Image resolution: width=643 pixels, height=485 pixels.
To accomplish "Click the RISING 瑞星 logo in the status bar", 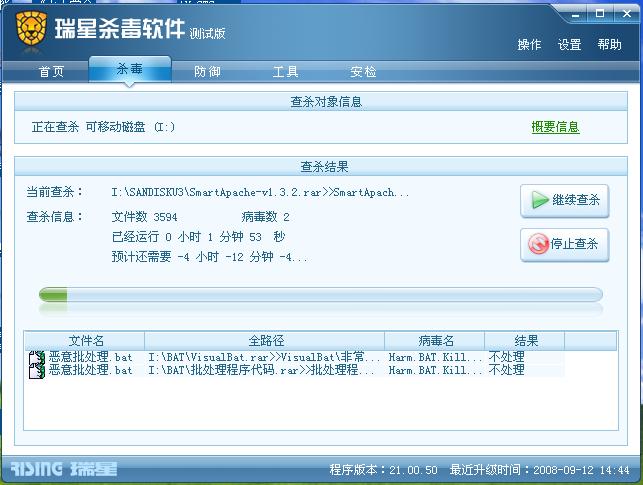I will (64, 469).
